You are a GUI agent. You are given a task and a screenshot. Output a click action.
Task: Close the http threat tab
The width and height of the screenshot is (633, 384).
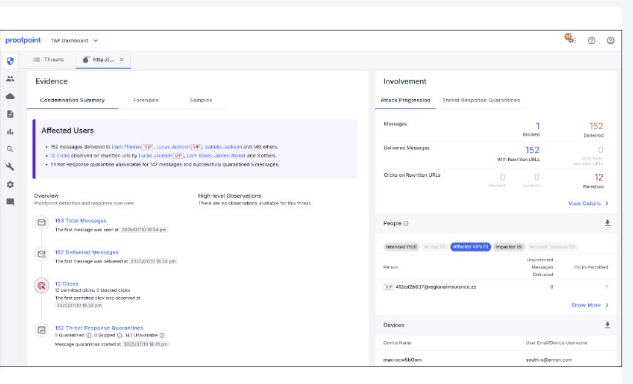pos(122,59)
